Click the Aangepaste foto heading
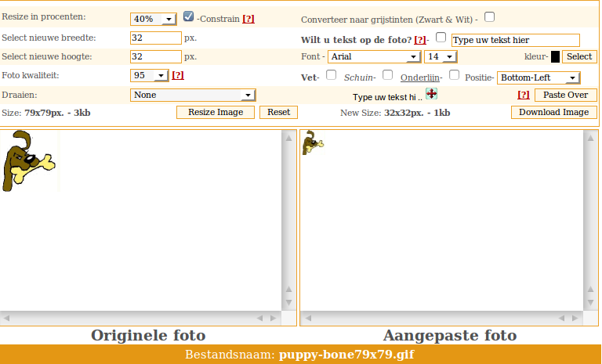 click(x=450, y=335)
